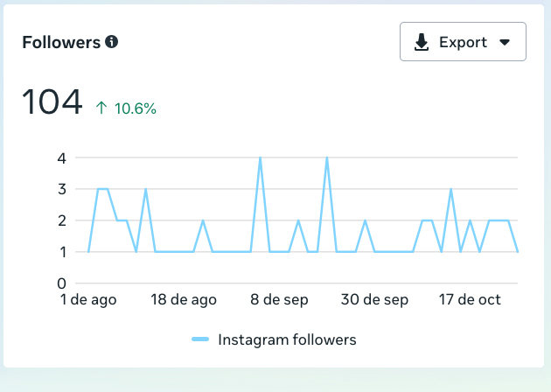The width and height of the screenshot is (551, 392).
Task: Click the 104 total followers count
Action: point(52,102)
